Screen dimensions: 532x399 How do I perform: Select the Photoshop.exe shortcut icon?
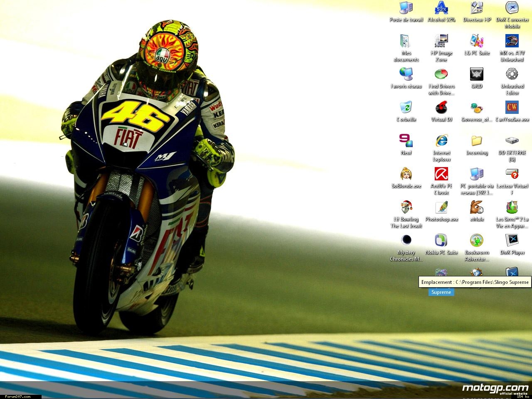[441, 207]
